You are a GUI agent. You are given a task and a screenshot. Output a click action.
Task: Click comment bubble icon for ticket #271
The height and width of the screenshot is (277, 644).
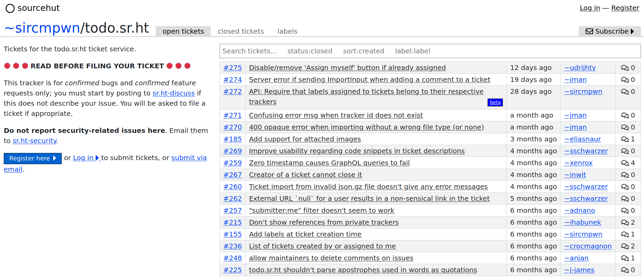[625, 116]
